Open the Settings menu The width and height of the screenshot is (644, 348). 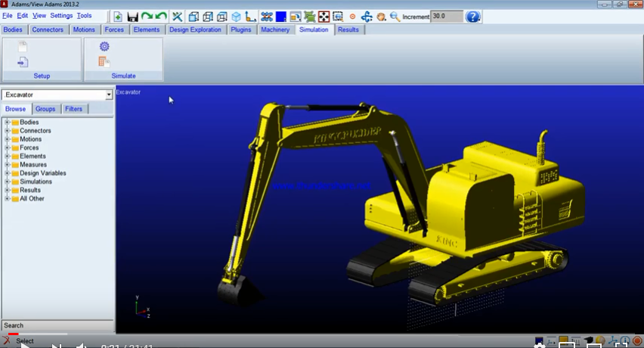coord(61,16)
